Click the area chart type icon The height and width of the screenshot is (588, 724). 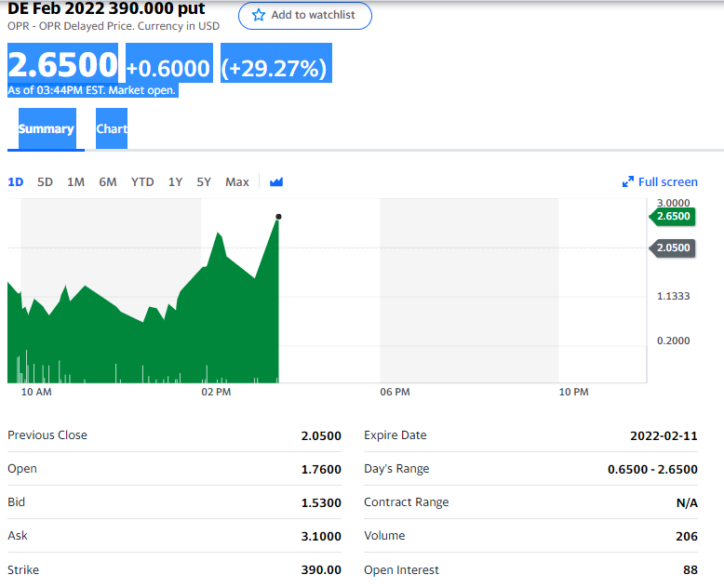[x=276, y=181]
